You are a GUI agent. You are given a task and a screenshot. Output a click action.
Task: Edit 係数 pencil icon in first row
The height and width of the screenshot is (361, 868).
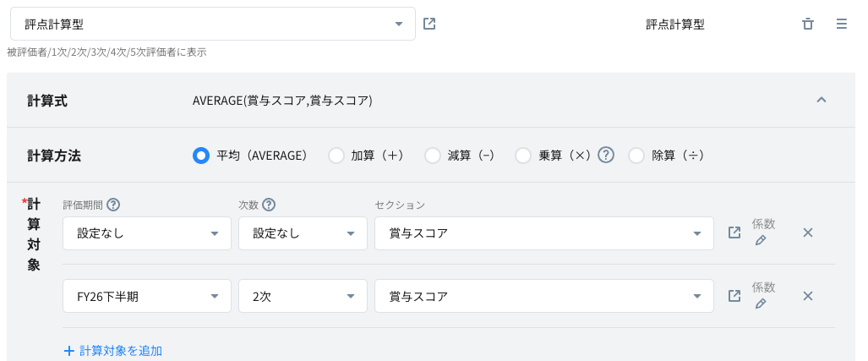pos(761,241)
